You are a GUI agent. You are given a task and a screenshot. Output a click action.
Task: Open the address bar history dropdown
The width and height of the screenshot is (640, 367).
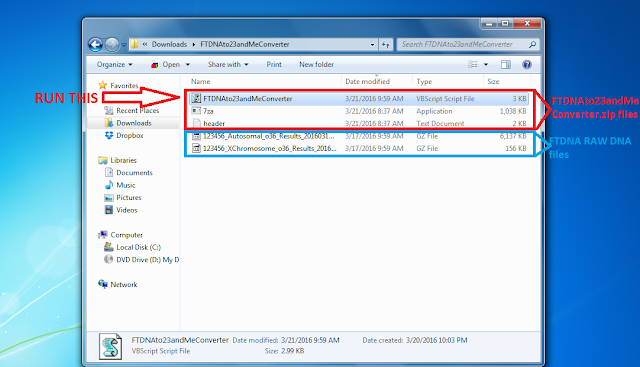pyautogui.click(x=372, y=44)
